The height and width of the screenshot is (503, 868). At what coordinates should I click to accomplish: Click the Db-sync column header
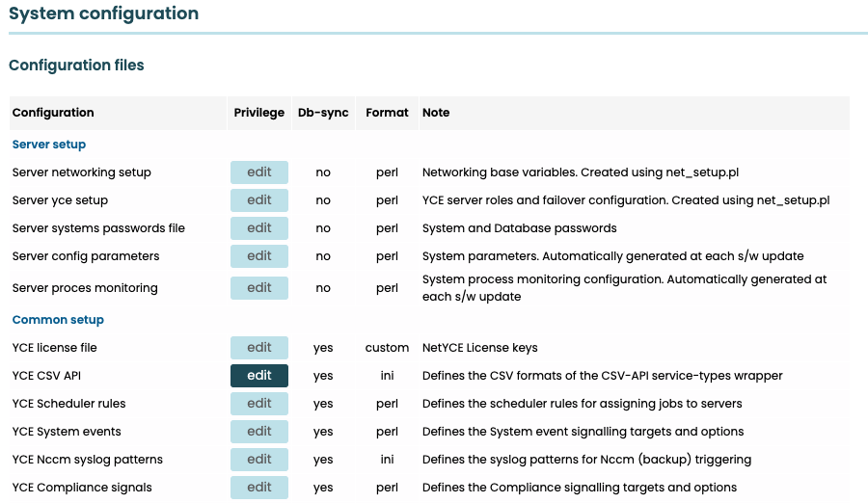tap(323, 113)
